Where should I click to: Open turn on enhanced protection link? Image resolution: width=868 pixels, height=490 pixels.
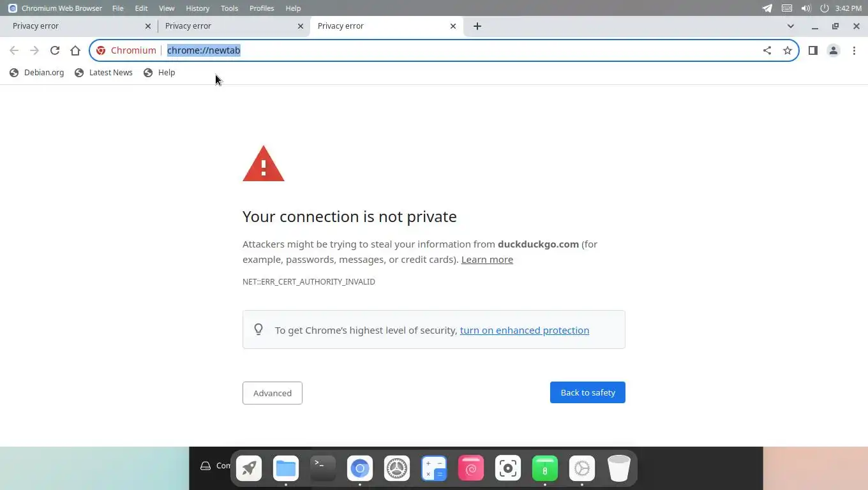coord(525,330)
